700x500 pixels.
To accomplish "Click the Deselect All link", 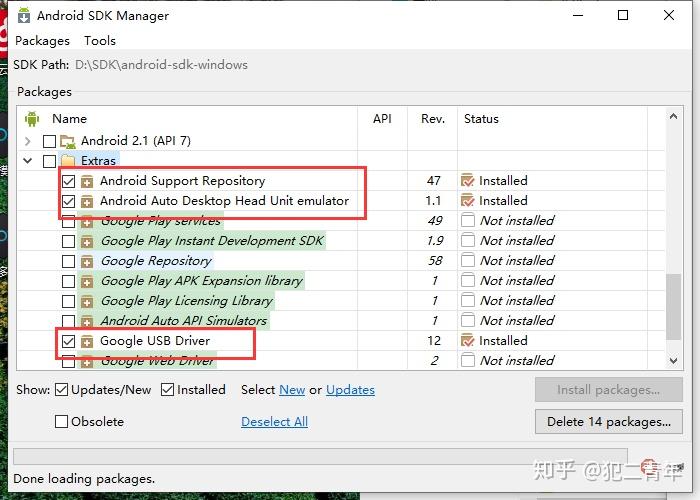I will [x=274, y=422].
